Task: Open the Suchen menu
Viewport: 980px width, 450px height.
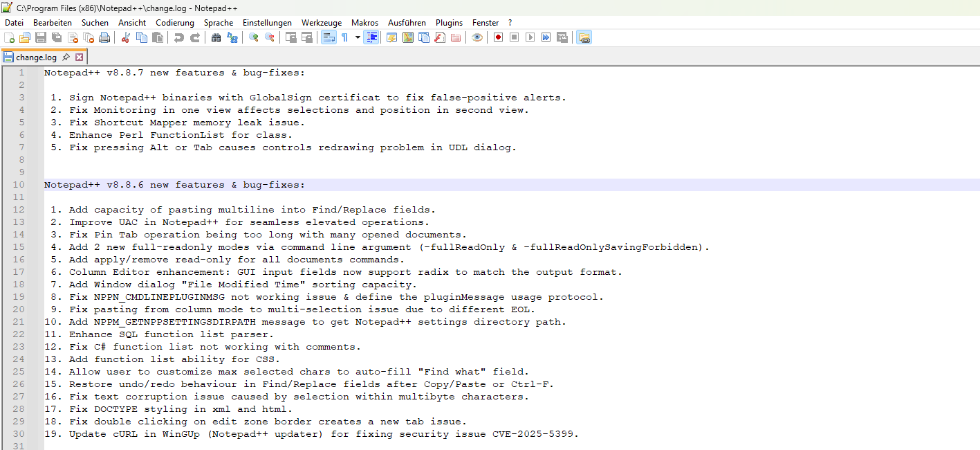Action: click(x=95, y=22)
